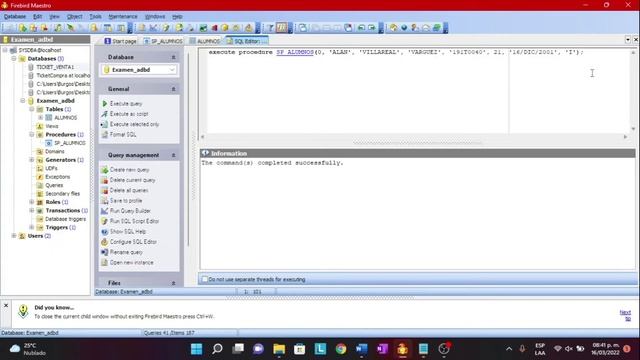This screenshot has width=640, height=360.
Task: Collapse the General panel section
Action: (x=173, y=89)
